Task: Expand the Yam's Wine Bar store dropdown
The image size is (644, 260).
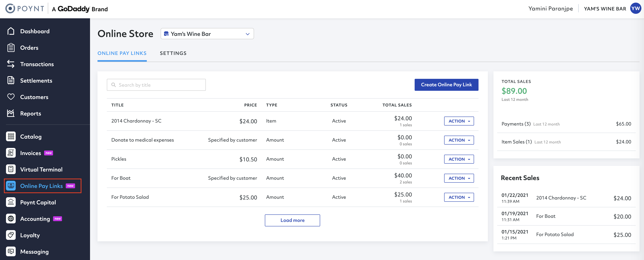Action: pyautogui.click(x=207, y=34)
